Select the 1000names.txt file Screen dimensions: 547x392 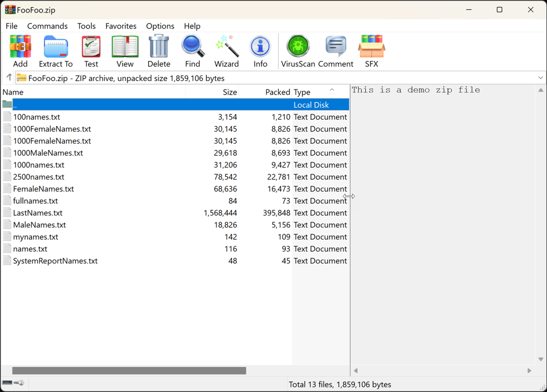[x=39, y=165]
